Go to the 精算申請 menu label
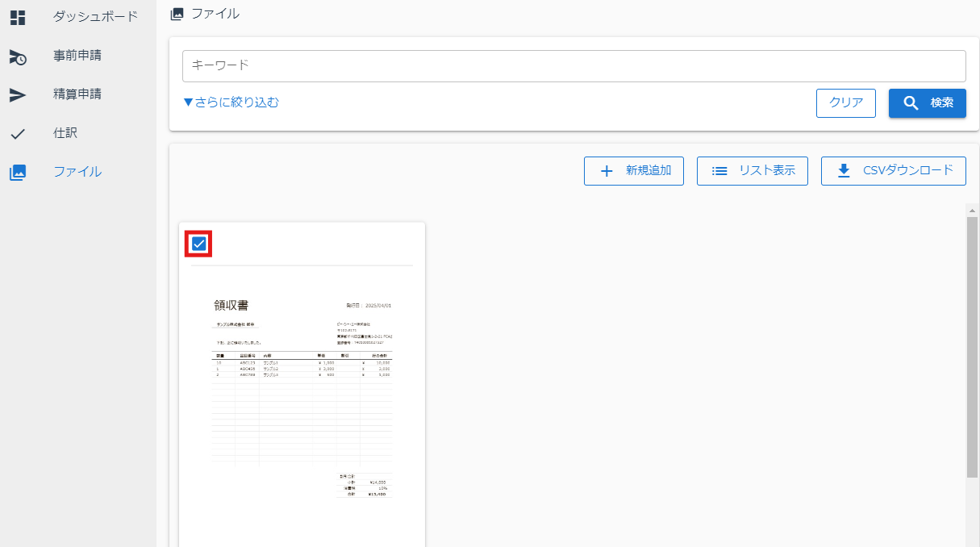 (x=77, y=94)
